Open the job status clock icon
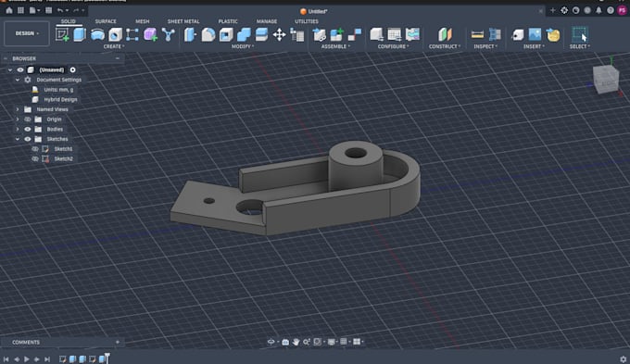The width and height of the screenshot is (630, 364). (575, 10)
